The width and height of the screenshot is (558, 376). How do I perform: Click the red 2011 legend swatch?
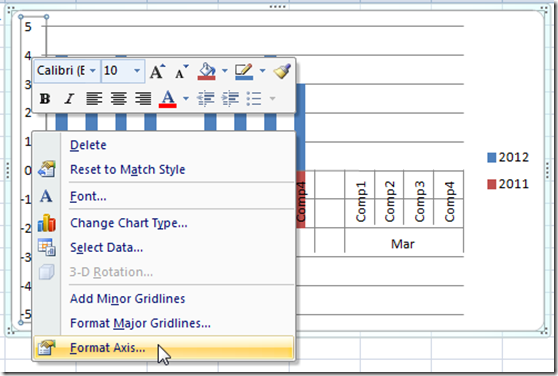491,184
